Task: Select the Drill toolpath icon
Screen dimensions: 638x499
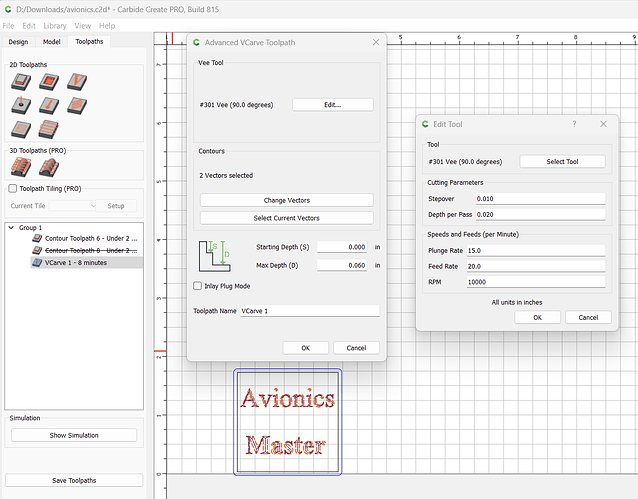Action: 21,105
